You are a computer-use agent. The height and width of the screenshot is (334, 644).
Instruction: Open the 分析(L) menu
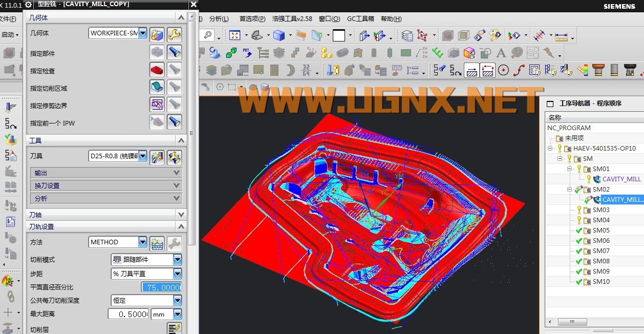pos(219,19)
